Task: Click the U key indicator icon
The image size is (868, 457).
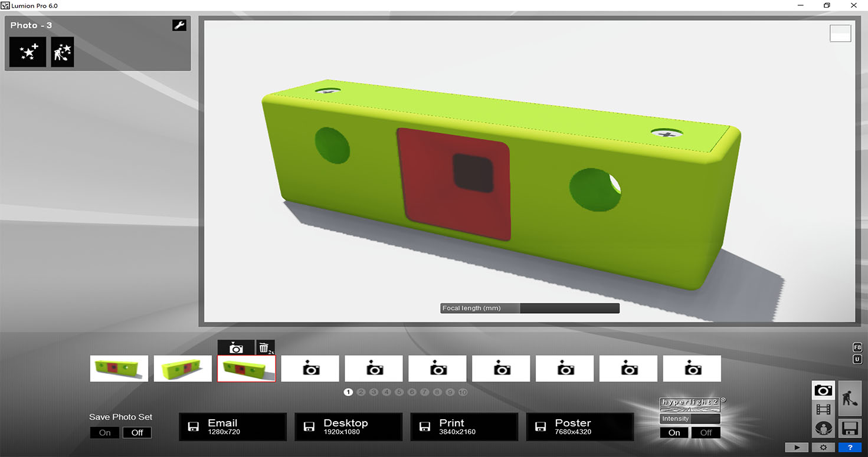Action: [857, 360]
